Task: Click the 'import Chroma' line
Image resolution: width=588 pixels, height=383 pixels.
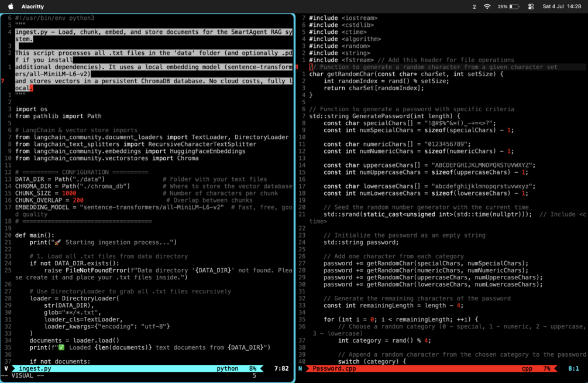Action: pyautogui.click(x=175, y=158)
